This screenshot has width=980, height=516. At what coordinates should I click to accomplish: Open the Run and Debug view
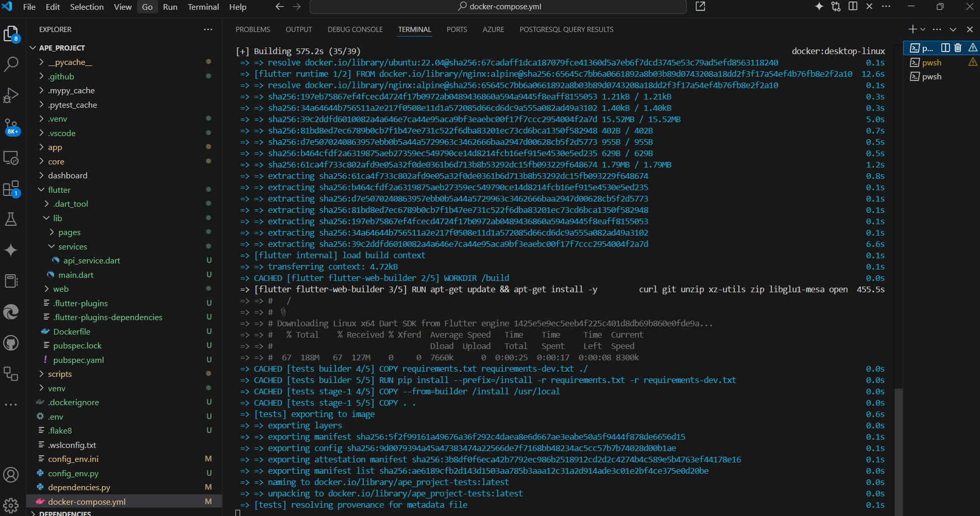pos(11,95)
